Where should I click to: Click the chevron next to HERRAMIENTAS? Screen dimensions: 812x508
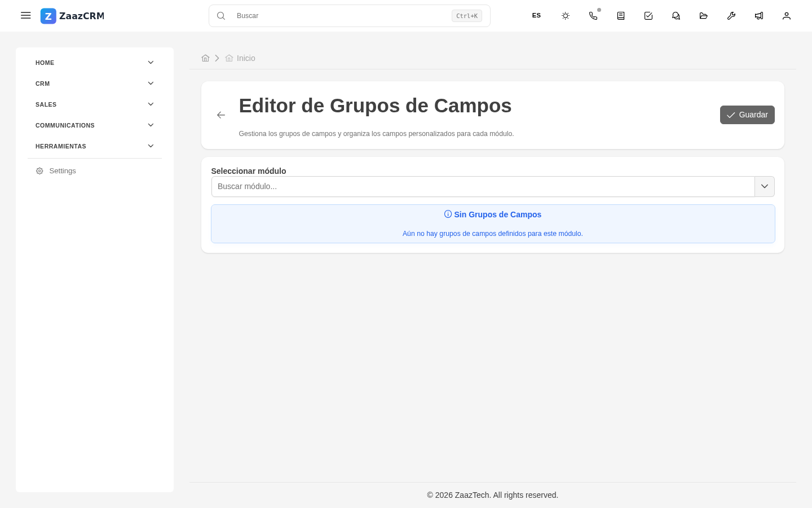click(151, 146)
